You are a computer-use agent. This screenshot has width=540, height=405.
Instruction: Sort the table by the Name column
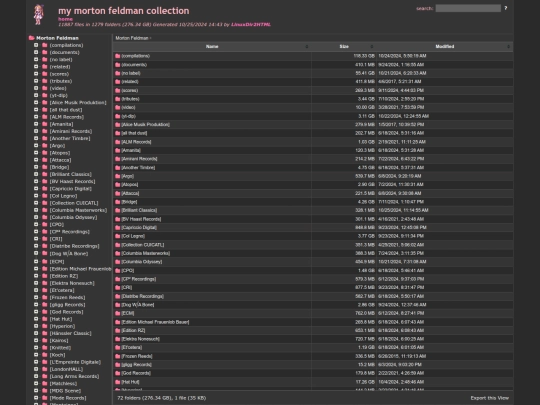(212, 46)
